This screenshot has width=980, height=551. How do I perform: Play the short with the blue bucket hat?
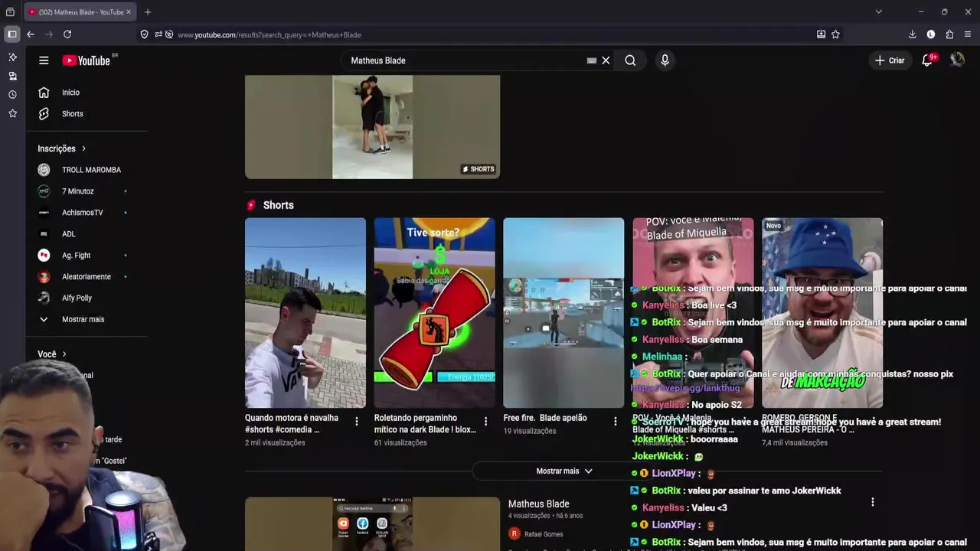822,313
